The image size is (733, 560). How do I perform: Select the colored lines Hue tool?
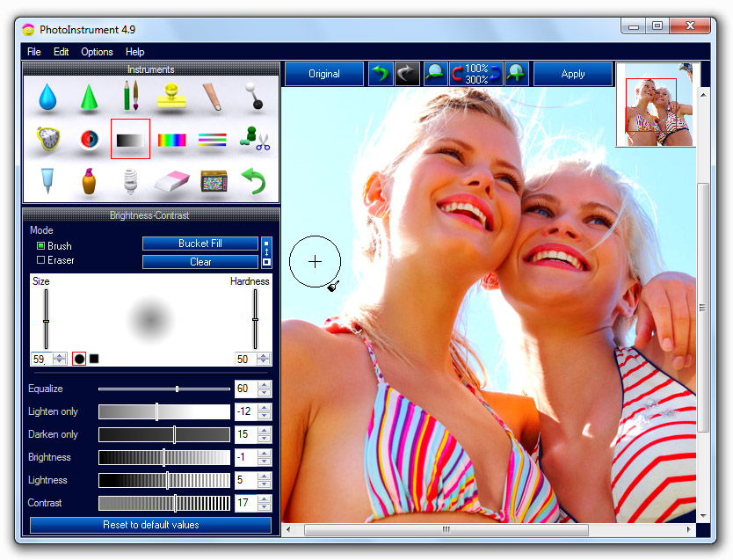pos(212,139)
